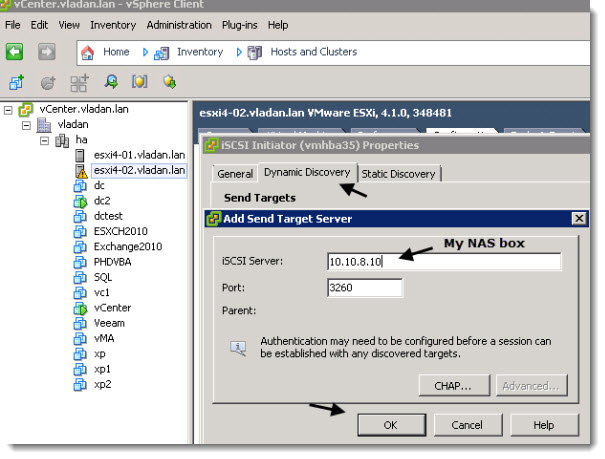
Task: Click into the Port field
Action: 365,288
